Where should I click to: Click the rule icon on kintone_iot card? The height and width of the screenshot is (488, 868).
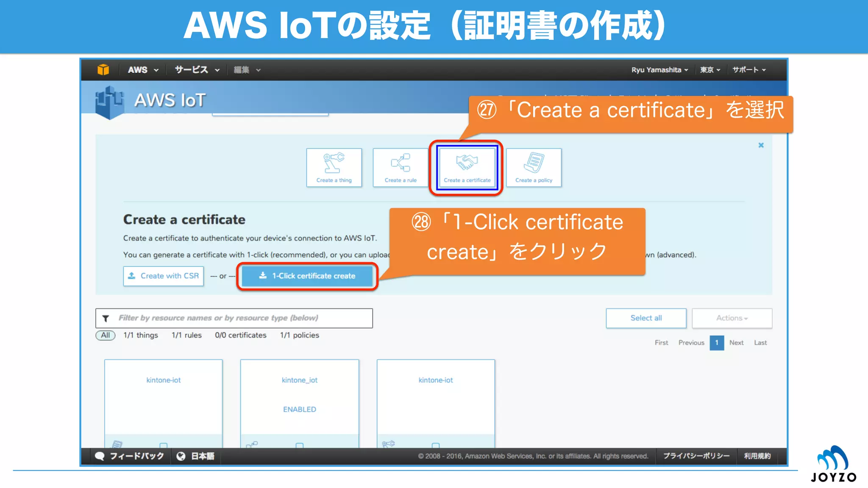(252, 444)
